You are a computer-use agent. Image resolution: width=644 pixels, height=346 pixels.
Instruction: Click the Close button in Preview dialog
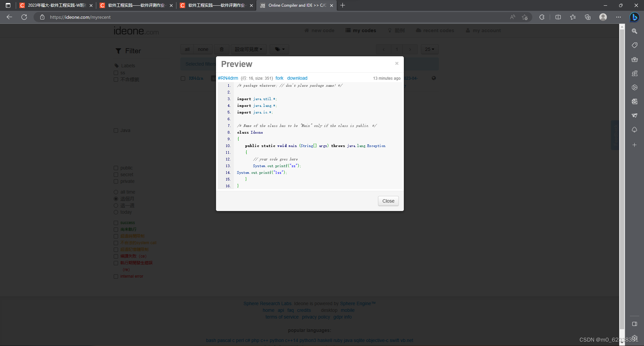(x=388, y=201)
